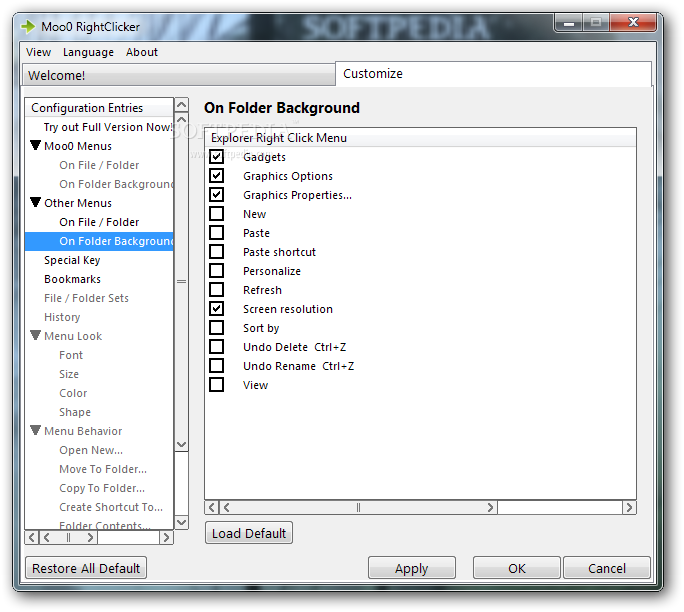This screenshot has height=612, width=684.
Task: Select the Shape entry
Action: (75, 412)
